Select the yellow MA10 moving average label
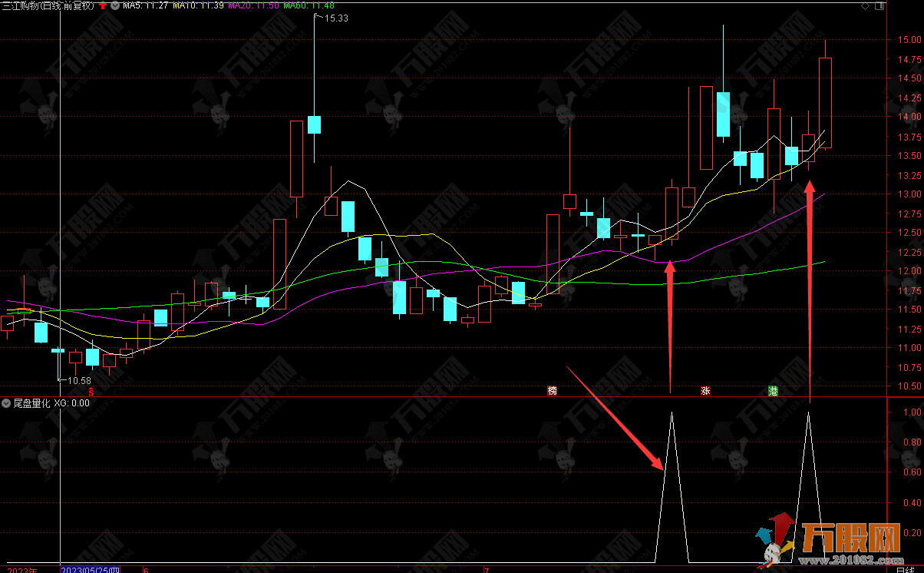Screen dimensions: 924x573 tap(198, 6)
